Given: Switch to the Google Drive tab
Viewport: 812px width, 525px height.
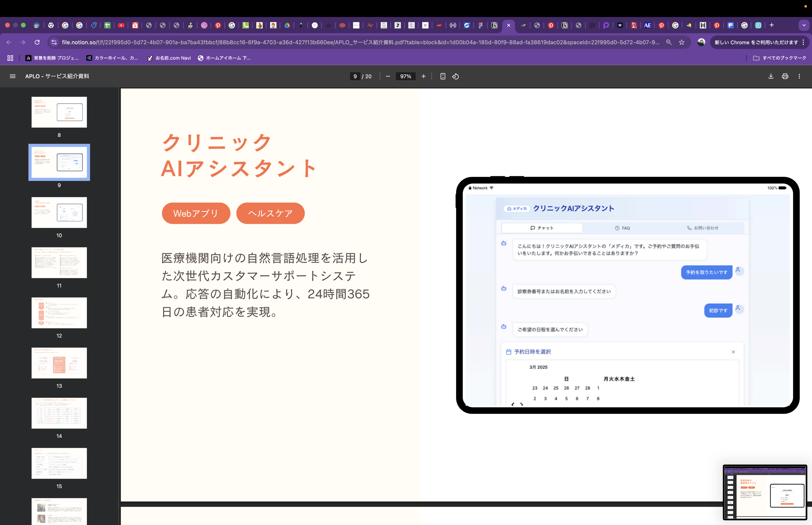Looking at the screenshot, I should [287, 25].
